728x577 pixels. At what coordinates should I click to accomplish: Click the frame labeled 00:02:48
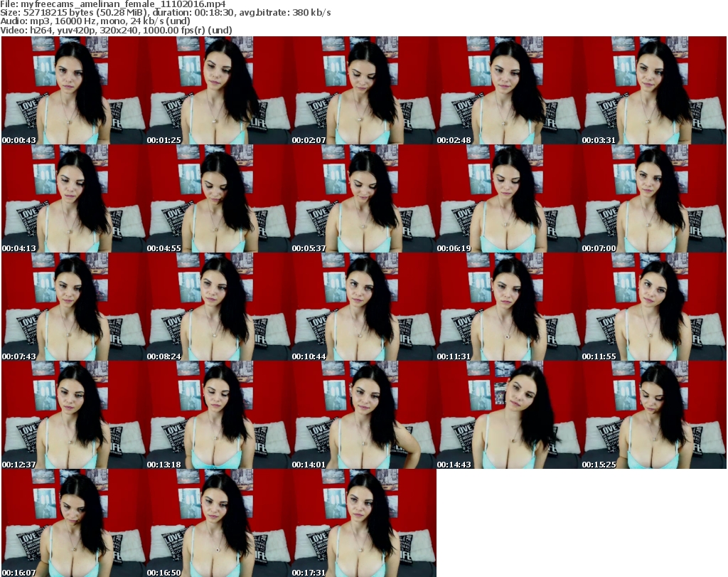(x=509, y=90)
